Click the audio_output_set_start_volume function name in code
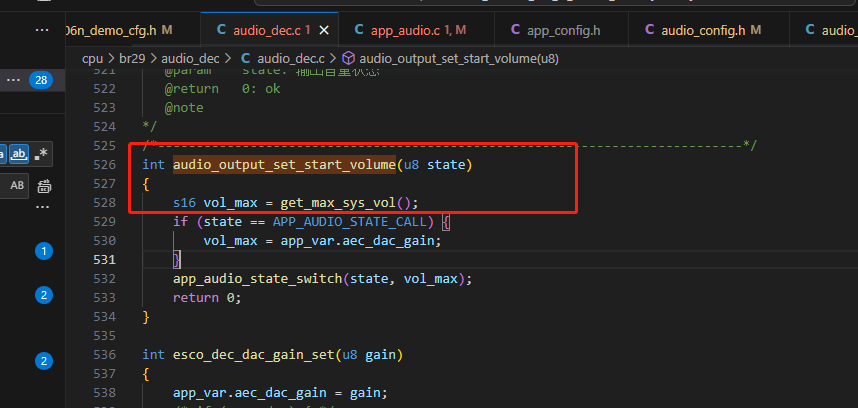This screenshot has width=858, height=408. 285,165
